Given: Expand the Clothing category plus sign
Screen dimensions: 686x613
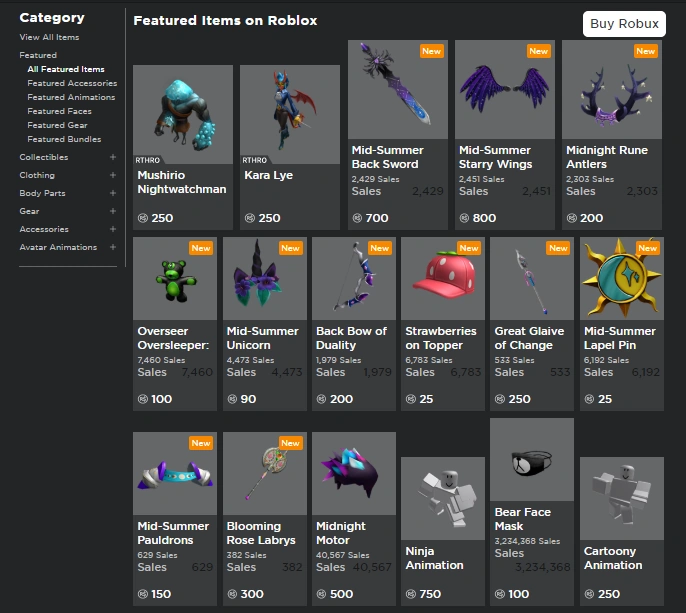Looking at the screenshot, I should coord(113,175).
